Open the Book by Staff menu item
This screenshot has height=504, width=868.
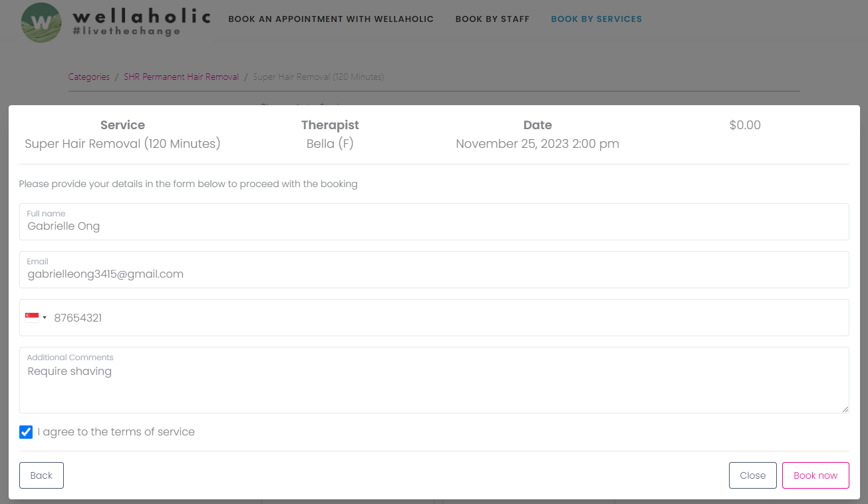point(492,19)
